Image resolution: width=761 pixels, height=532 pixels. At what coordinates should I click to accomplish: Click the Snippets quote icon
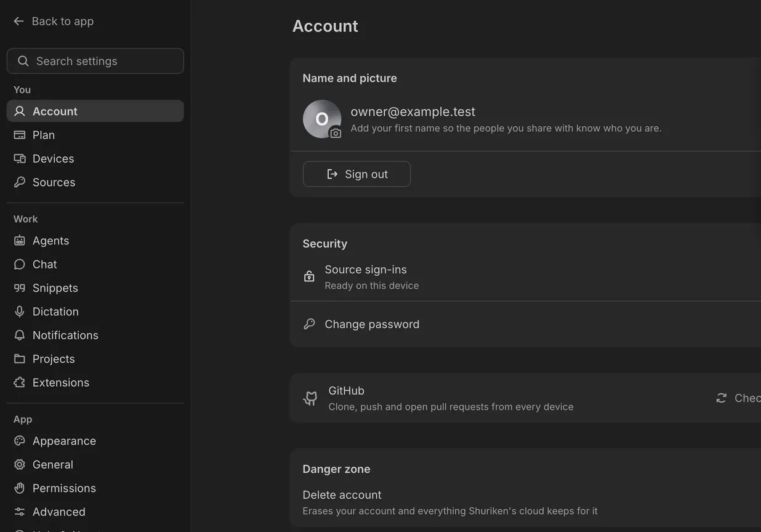click(20, 288)
